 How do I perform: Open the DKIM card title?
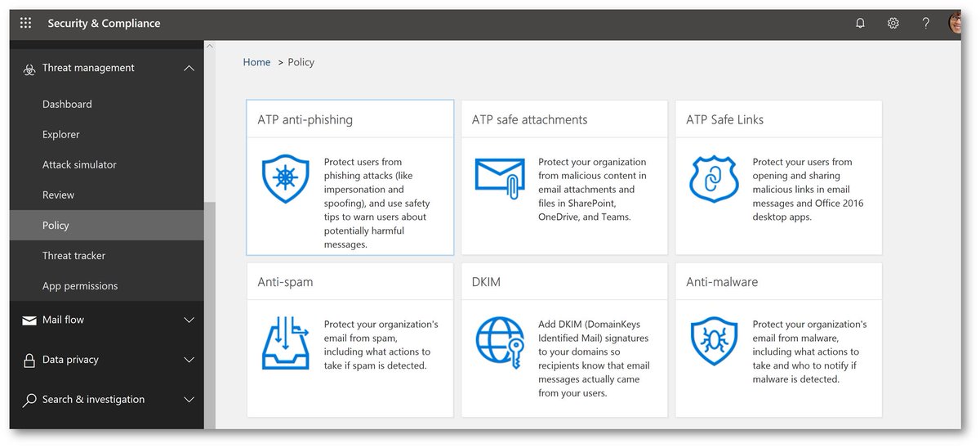click(x=486, y=282)
